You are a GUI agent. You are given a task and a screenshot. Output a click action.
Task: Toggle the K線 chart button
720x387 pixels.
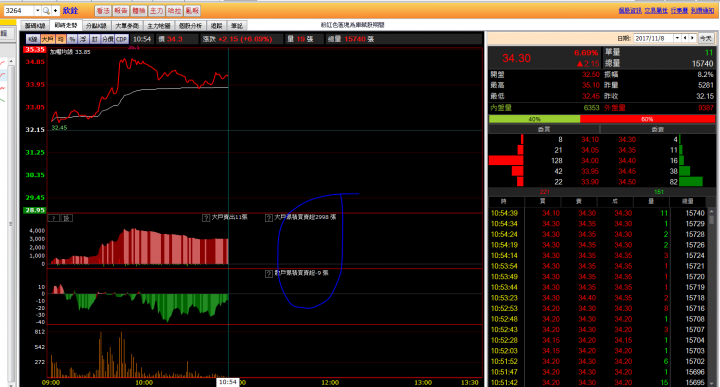[33, 39]
